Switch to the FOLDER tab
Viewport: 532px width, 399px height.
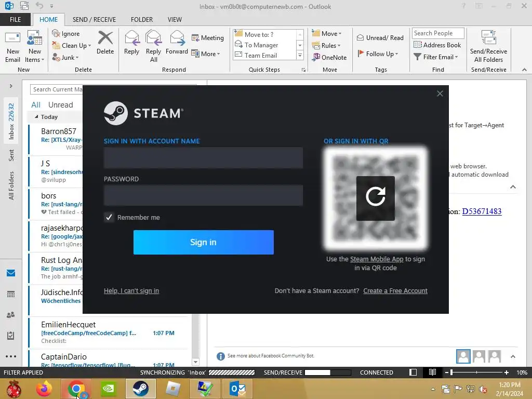pos(141,20)
